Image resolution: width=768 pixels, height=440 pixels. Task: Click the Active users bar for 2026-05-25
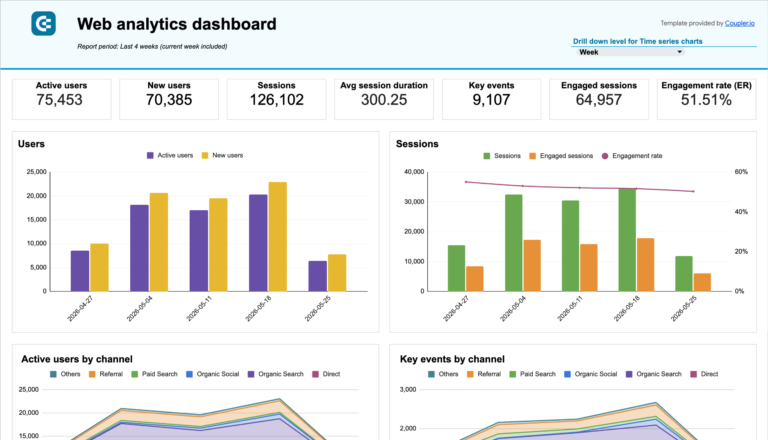tap(317, 276)
